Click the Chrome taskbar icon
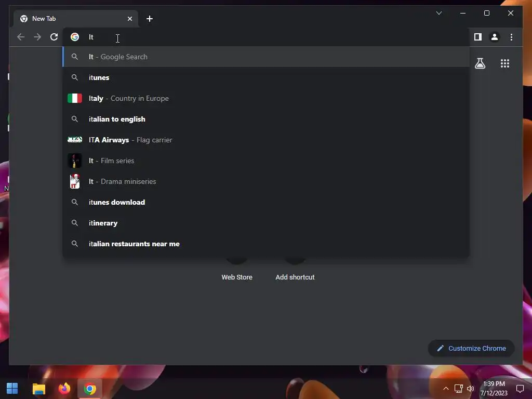 click(90, 389)
